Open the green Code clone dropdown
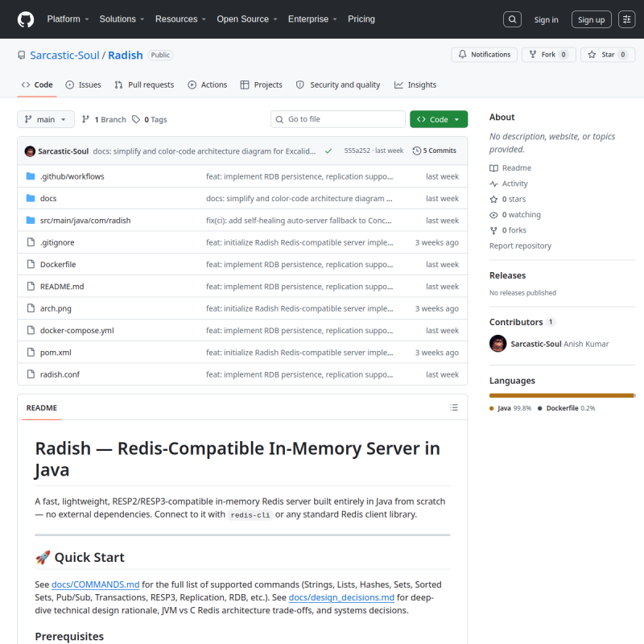The width and height of the screenshot is (644, 644). pyautogui.click(x=439, y=119)
